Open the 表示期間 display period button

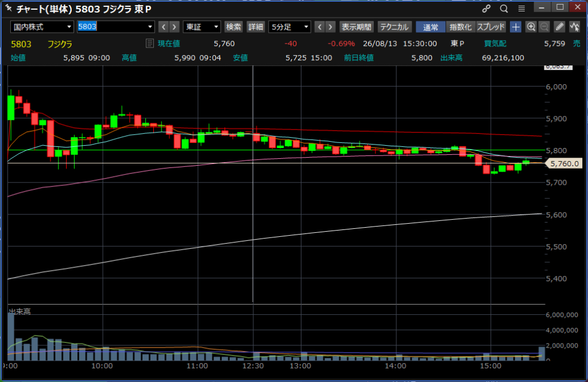tap(356, 27)
